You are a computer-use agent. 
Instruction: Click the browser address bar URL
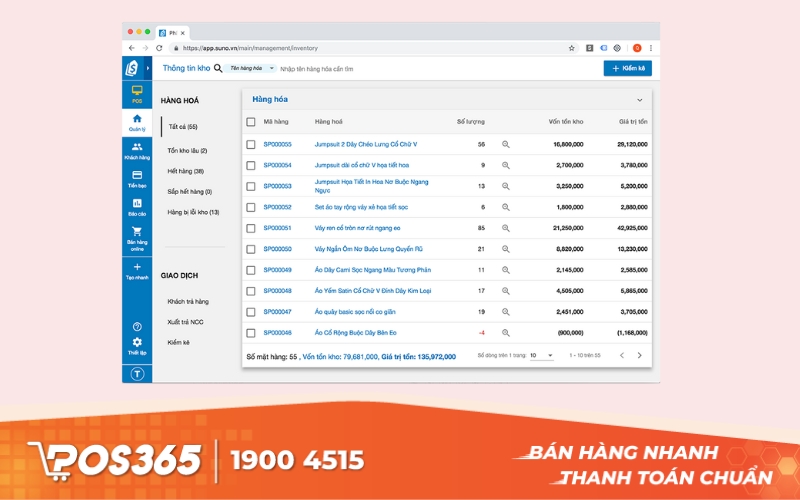coord(250,48)
